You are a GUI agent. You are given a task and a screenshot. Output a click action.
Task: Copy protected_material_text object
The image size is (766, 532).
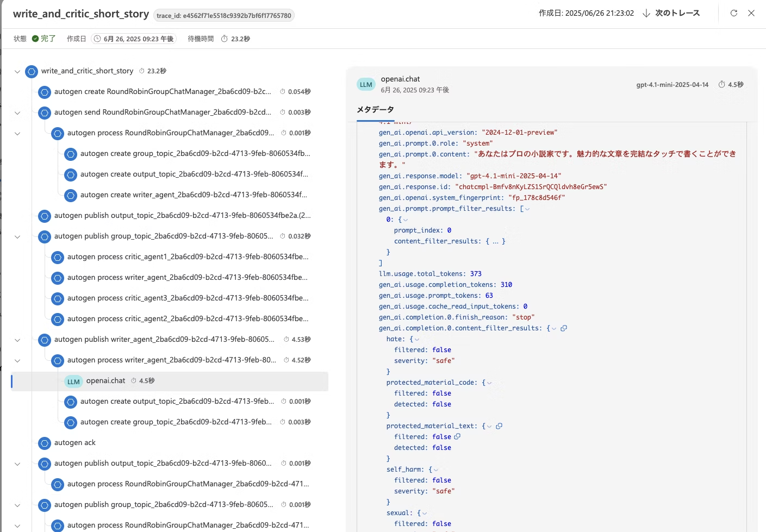pyautogui.click(x=499, y=426)
